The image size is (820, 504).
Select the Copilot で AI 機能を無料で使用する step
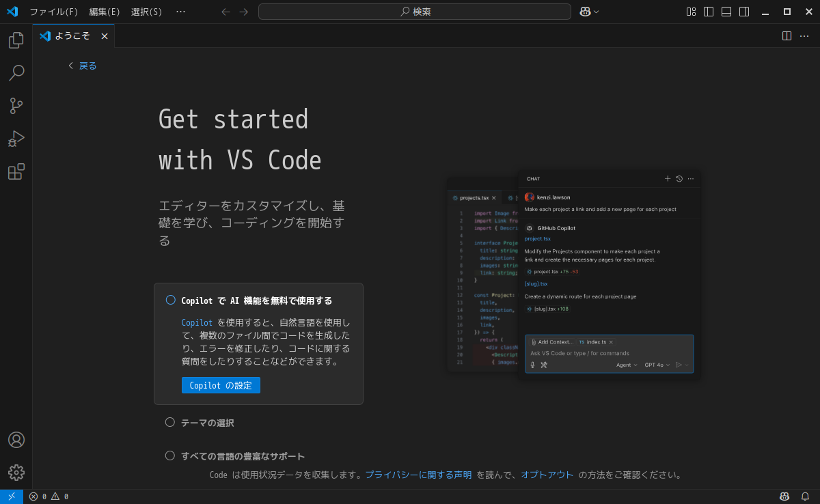[x=257, y=300]
